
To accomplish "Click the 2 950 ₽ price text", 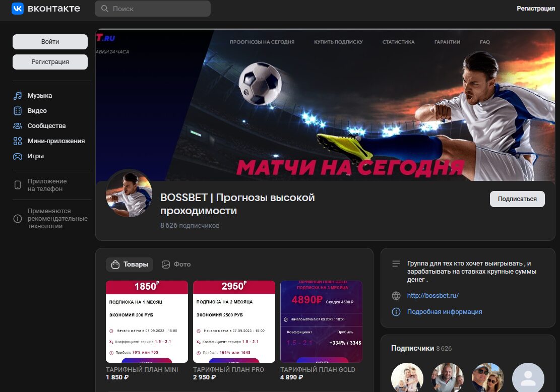I will (204, 377).
